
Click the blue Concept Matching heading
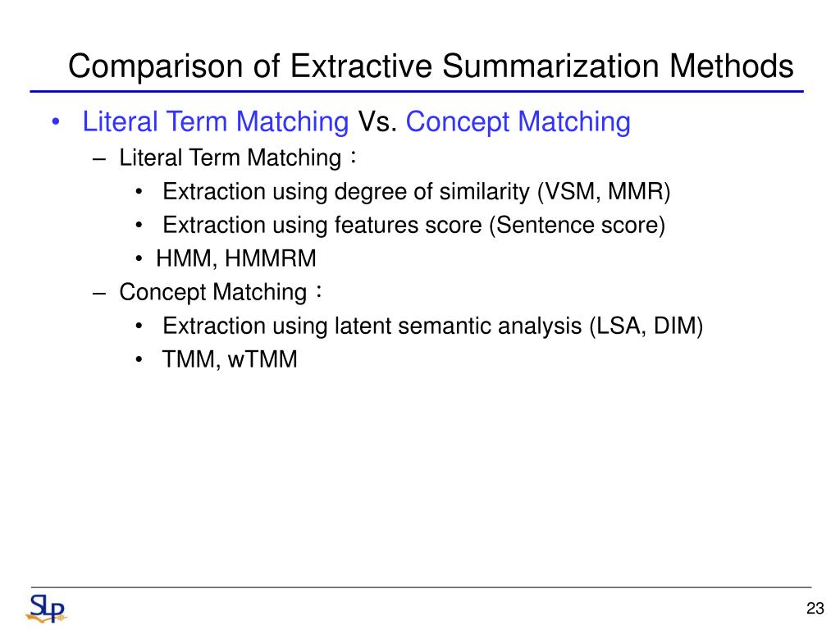coord(518,121)
